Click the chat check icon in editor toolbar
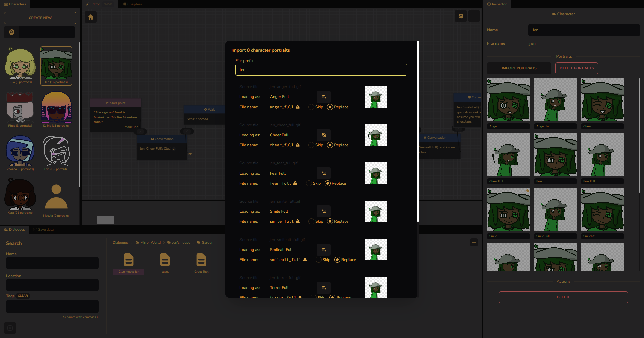 click(x=461, y=16)
